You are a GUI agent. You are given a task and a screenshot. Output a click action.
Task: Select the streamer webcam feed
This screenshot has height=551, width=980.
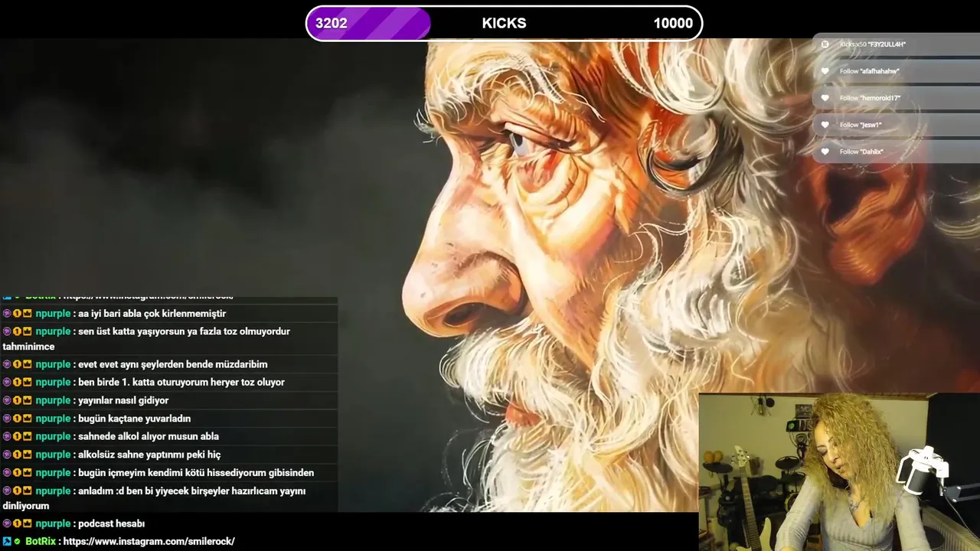tap(839, 471)
